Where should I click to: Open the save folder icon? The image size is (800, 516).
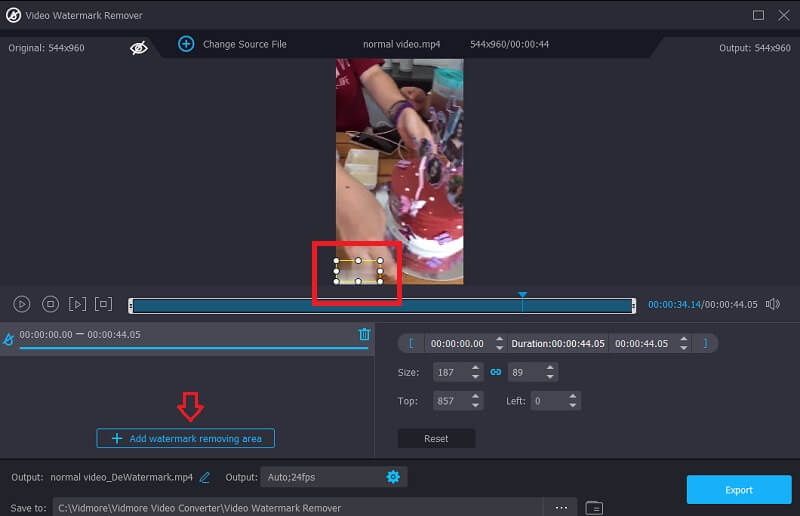(594, 507)
